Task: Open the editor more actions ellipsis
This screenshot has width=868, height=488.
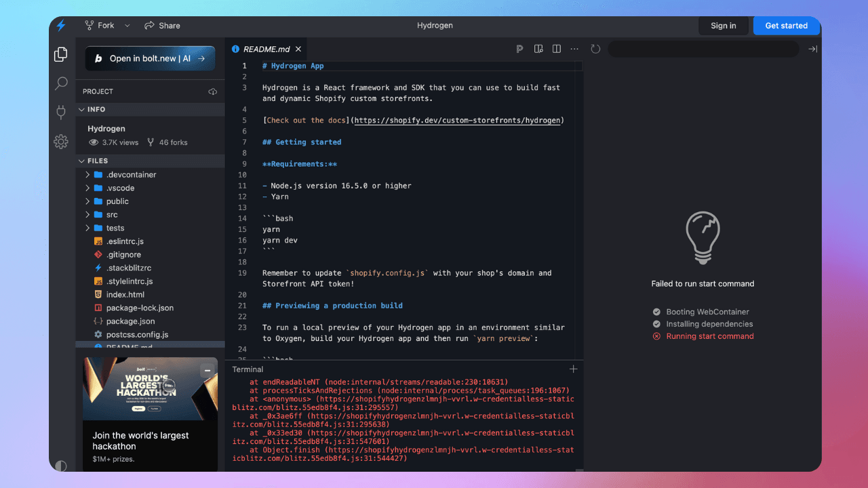Action: (x=574, y=49)
